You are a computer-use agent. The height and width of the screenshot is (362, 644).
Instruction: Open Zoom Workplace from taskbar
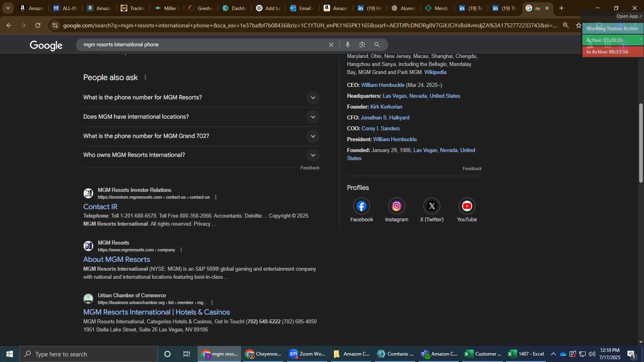coord(307,354)
